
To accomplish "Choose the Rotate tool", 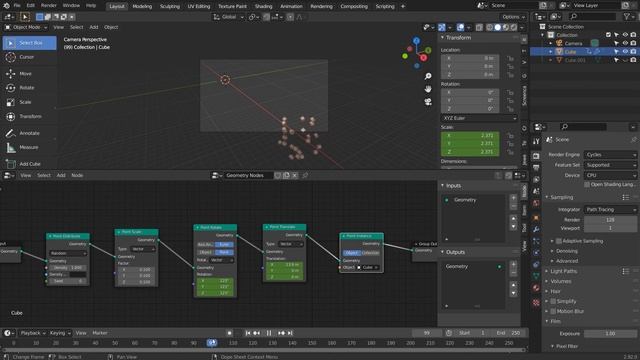I will 29,88.
